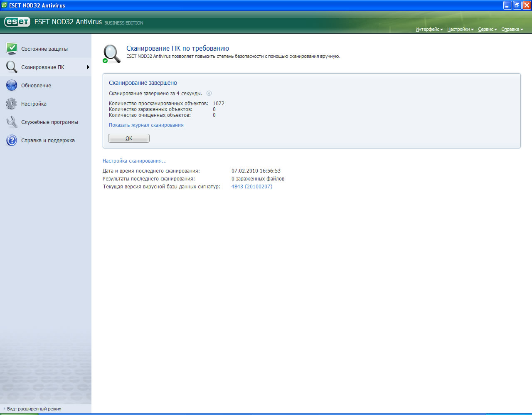The image size is (532, 415).
Task: Expand the Вид: расширенный режим switcher
Action: point(32,409)
